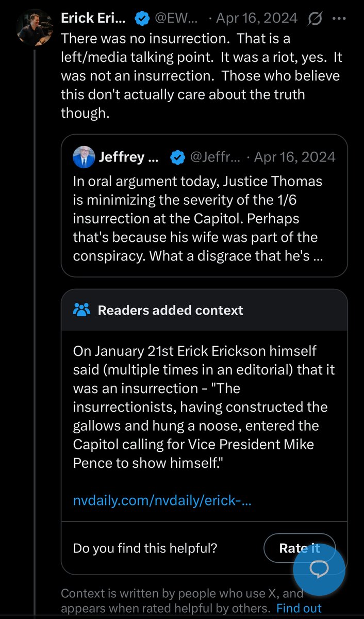Tap the Readers added context people icon
The height and width of the screenshot is (619, 364).
(x=81, y=309)
